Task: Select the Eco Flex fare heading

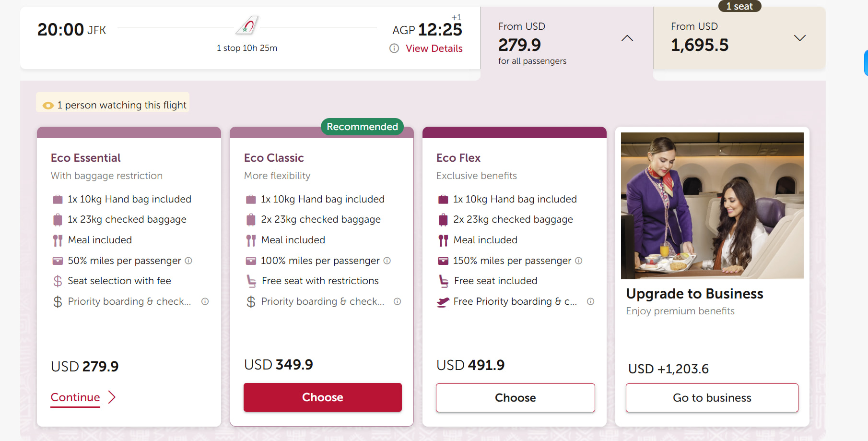Action: pyautogui.click(x=458, y=158)
